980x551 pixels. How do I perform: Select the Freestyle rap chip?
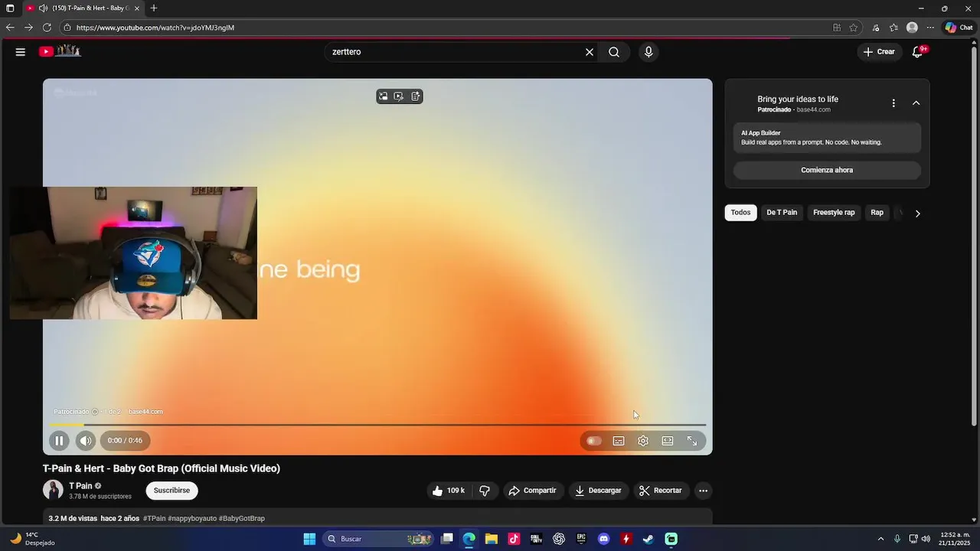(834, 213)
